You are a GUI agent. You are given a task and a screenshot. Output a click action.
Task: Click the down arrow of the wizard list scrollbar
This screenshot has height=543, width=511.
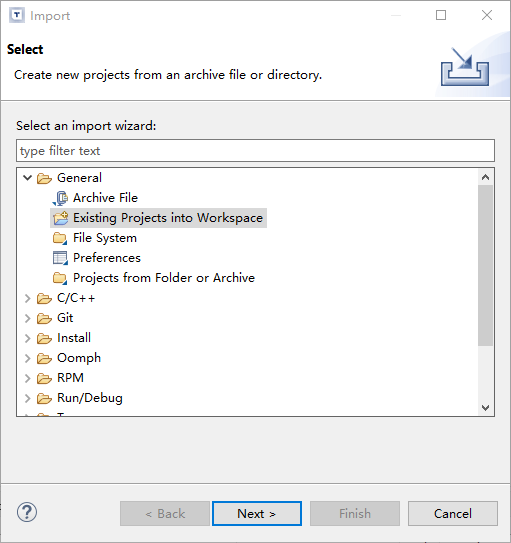[x=485, y=408]
